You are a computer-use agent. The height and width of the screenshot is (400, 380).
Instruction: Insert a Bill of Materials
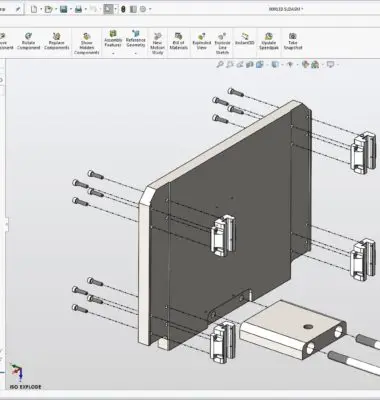[x=179, y=41]
